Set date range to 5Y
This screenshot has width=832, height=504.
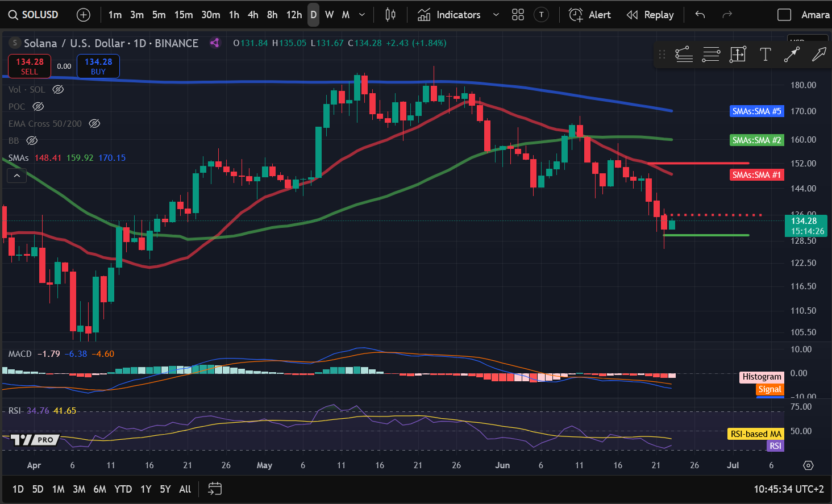165,489
